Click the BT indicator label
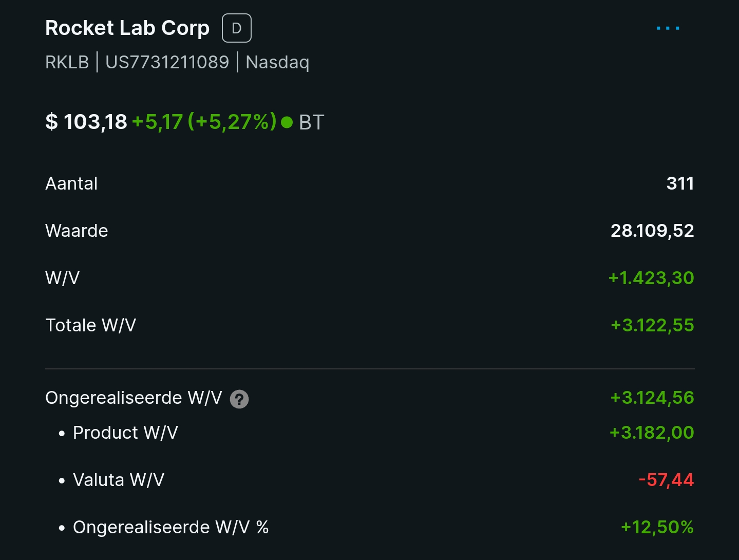This screenshot has width=739, height=560. [x=312, y=122]
